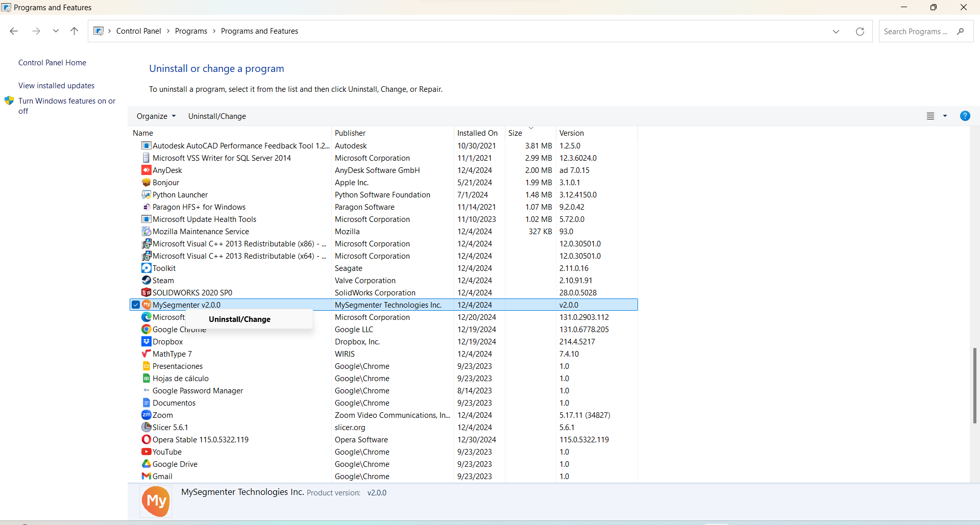Open Help with the question mark icon
Viewport: 980px width, 525px height.
click(x=965, y=116)
